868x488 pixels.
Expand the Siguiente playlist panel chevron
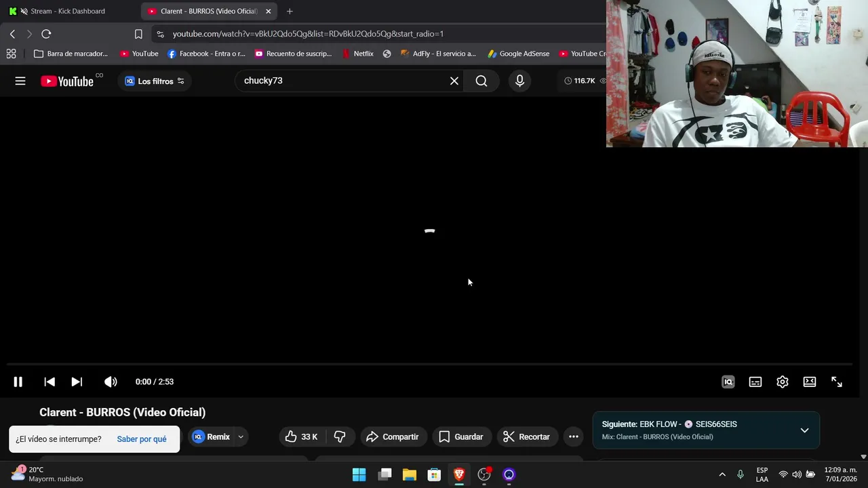coord(804,430)
